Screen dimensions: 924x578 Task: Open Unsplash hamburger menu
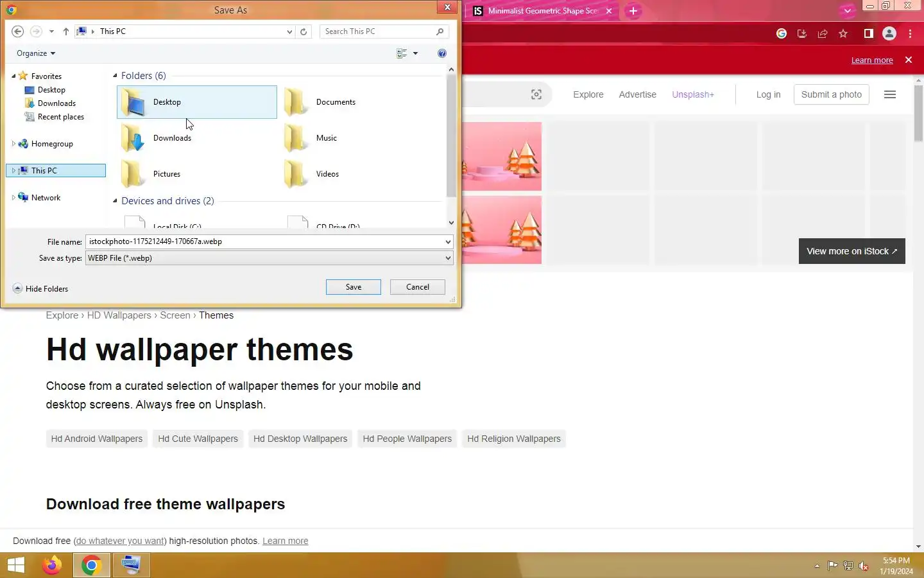[x=890, y=94]
